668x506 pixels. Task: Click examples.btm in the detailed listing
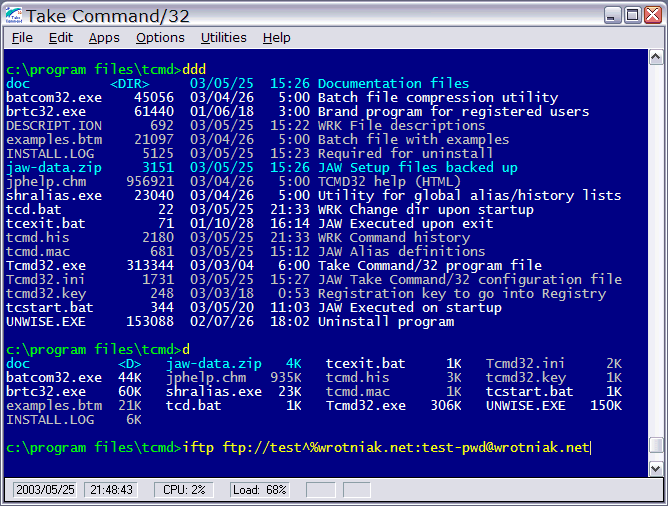click(54, 140)
